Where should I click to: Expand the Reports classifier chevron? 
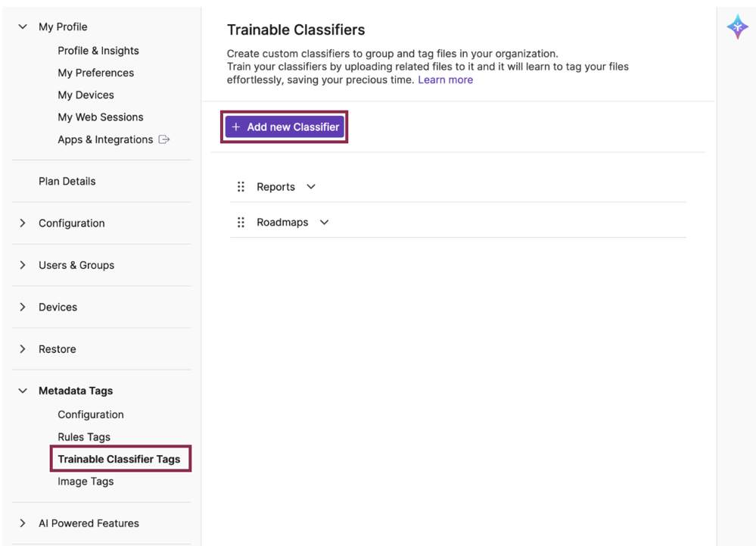pyautogui.click(x=311, y=186)
